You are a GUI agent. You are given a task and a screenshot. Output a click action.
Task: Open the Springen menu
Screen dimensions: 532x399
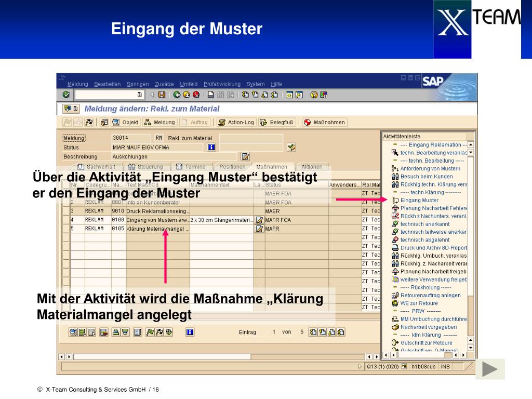138,84
